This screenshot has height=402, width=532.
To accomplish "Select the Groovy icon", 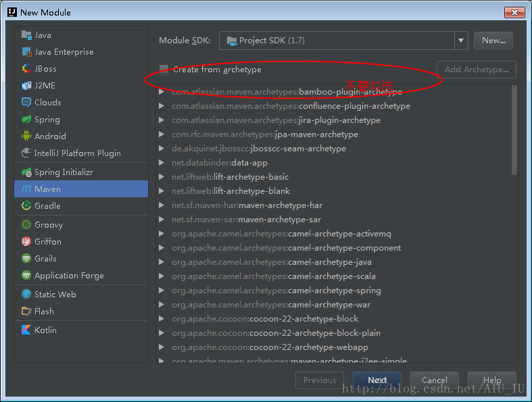I will pos(26,224).
